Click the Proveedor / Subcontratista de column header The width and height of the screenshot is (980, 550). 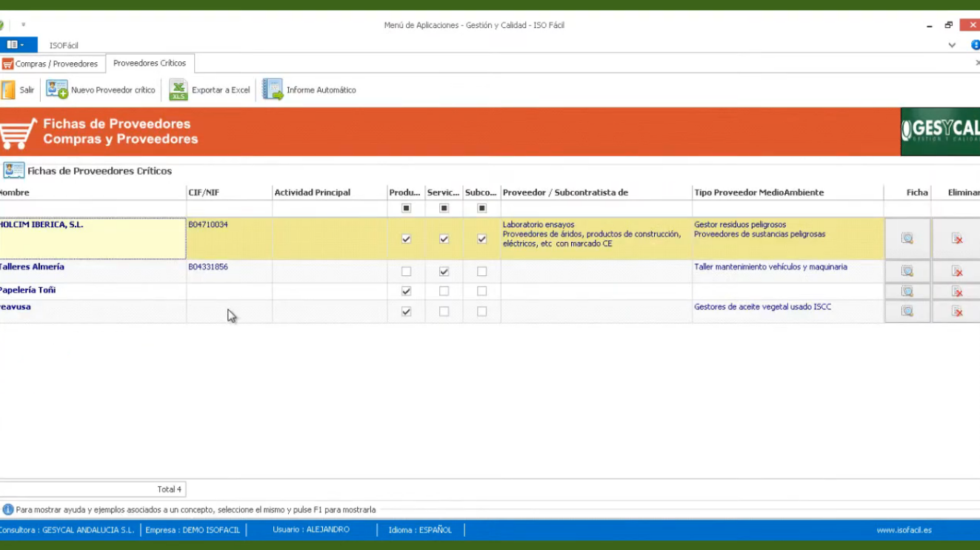click(x=596, y=192)
